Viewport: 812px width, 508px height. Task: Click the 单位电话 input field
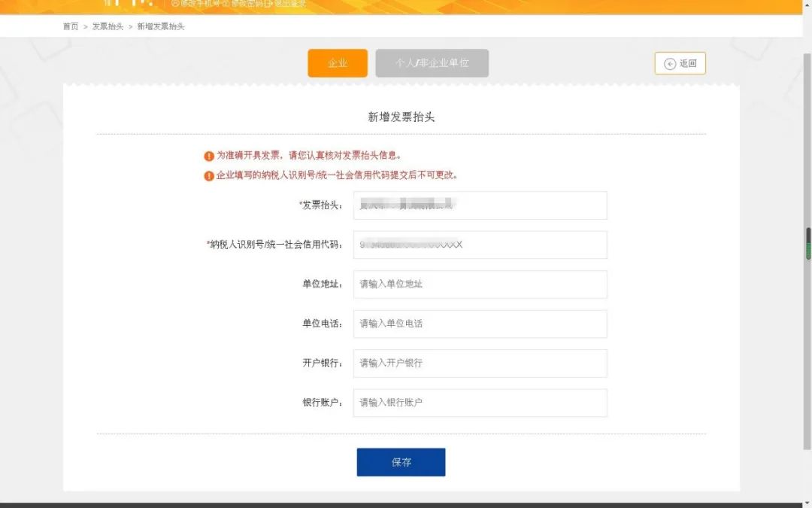click(480, 324)
